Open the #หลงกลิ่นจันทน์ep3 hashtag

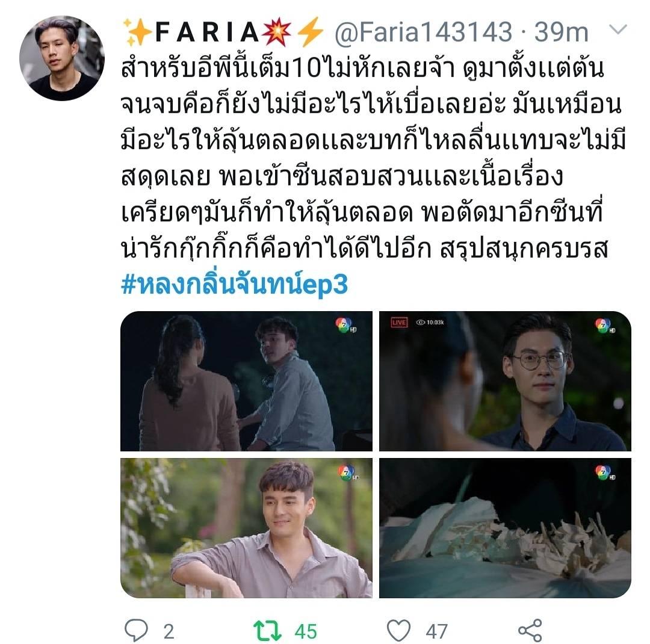click(234, 284)
